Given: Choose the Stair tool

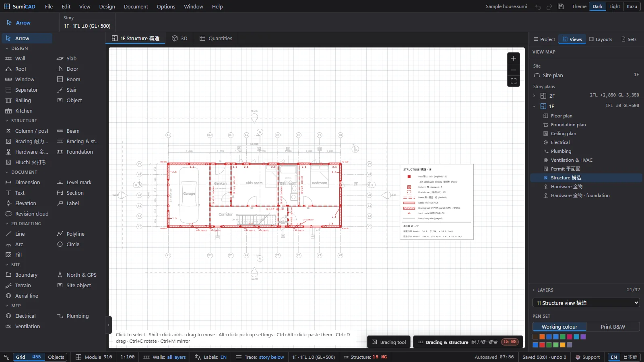Looking at the screenshot, I should click(x=78, y=90).
